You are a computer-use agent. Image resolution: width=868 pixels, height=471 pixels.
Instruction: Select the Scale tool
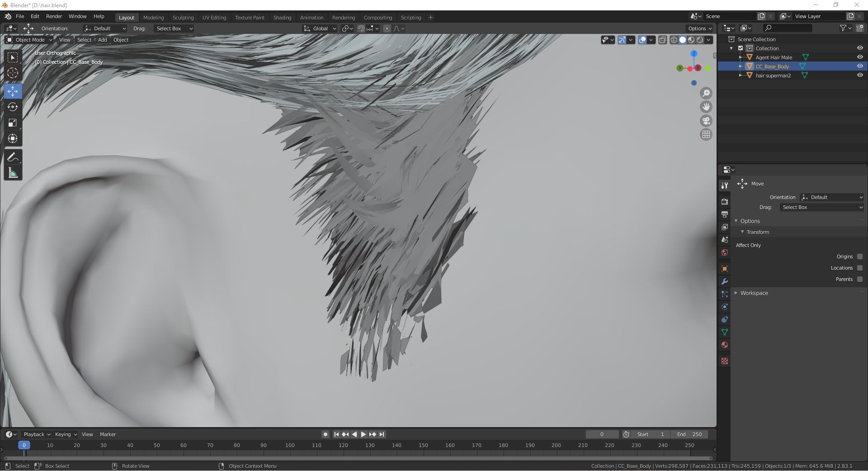coord(13,123)
